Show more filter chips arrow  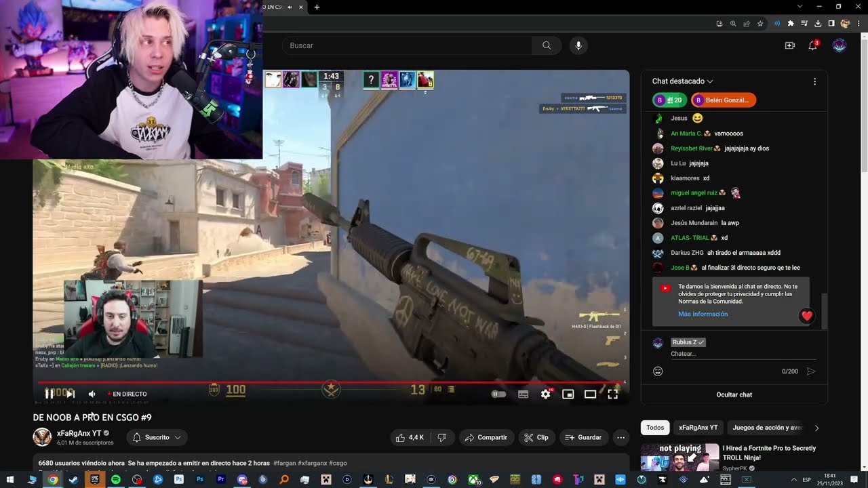(816, 428)
